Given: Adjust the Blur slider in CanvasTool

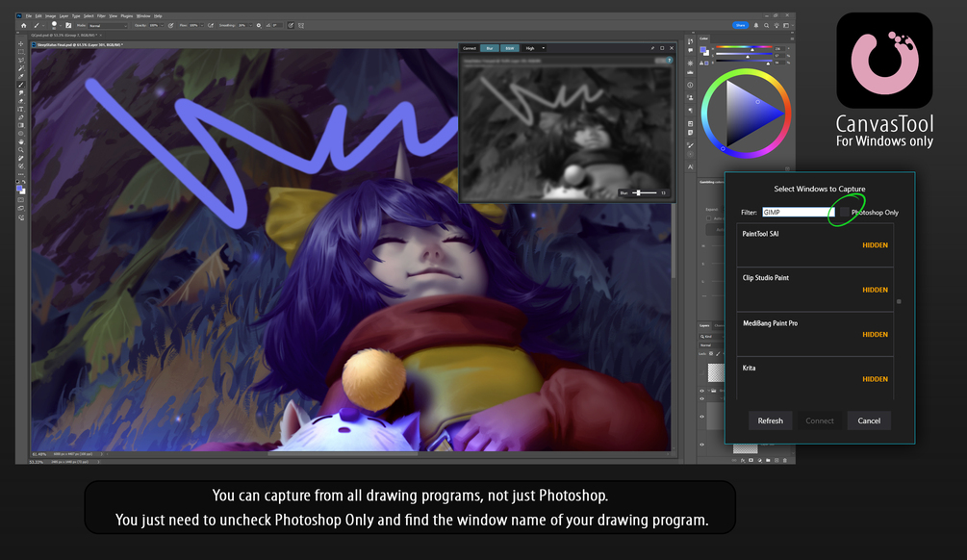Looking at the screenshot, I should 644,193.
